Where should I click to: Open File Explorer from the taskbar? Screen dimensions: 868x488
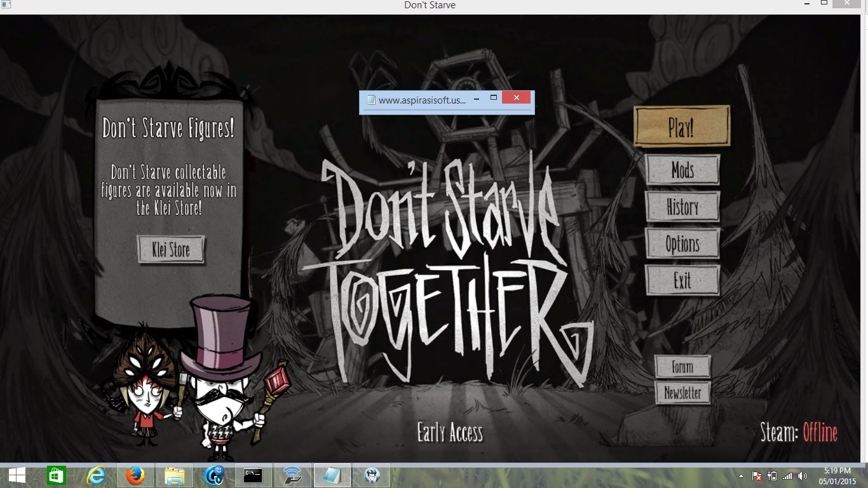tap(176, 475)
